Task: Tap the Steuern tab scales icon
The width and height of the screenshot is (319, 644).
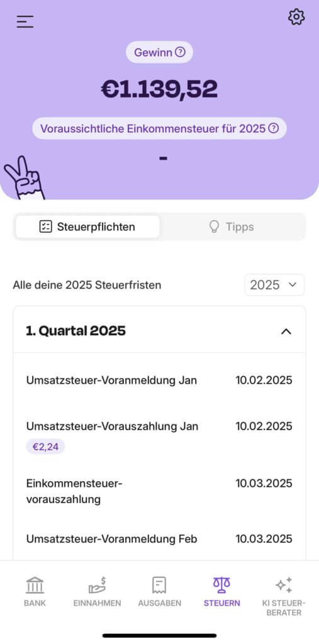Action: (x=221, y=585)
